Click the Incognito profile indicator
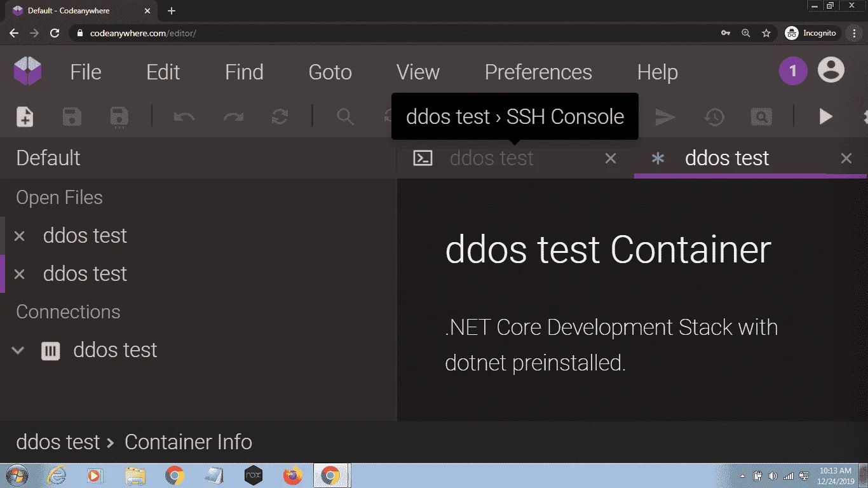 [811, 33]
